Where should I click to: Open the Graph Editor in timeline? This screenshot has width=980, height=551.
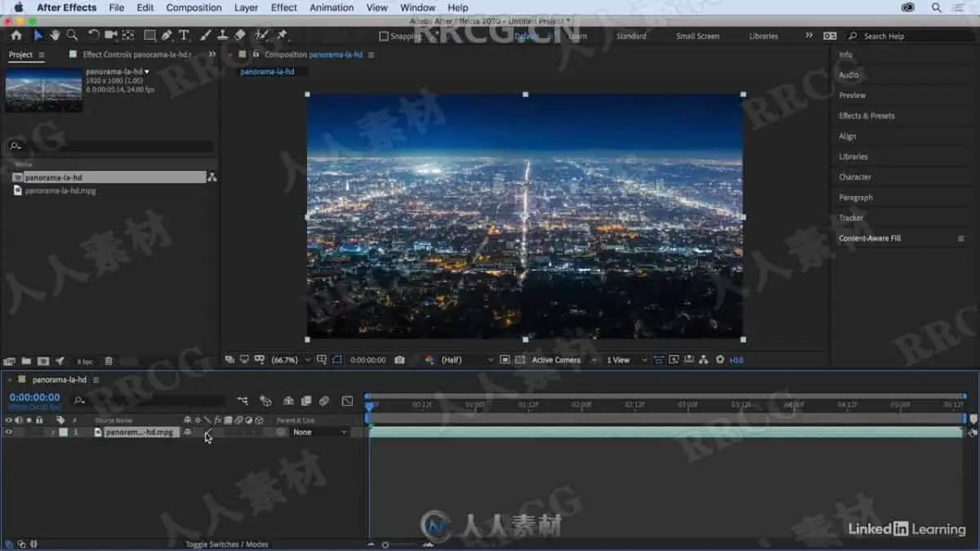point(347,401)
